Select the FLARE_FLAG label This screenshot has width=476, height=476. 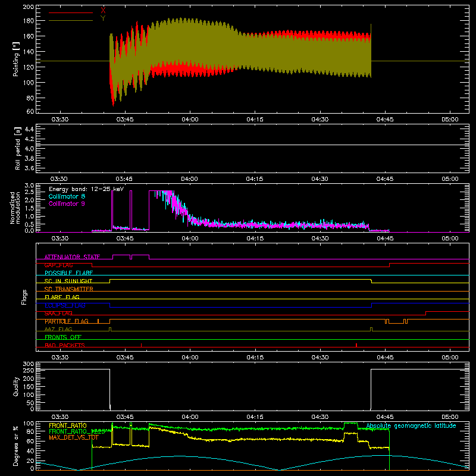[62, 297]
